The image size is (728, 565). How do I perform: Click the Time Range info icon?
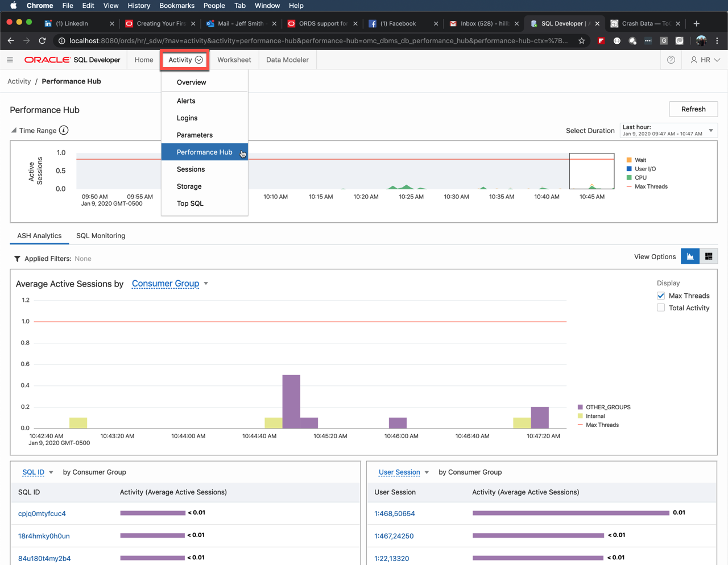64,130
